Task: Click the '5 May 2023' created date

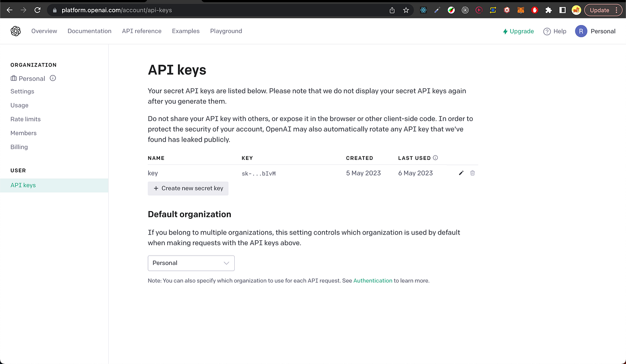Action: click(364, 173)
